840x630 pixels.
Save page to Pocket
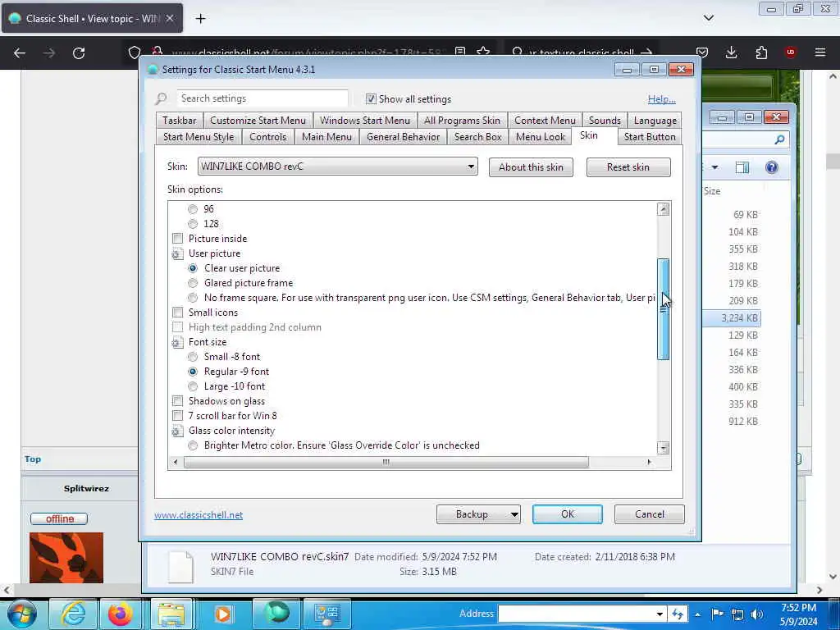pos(702,52)
